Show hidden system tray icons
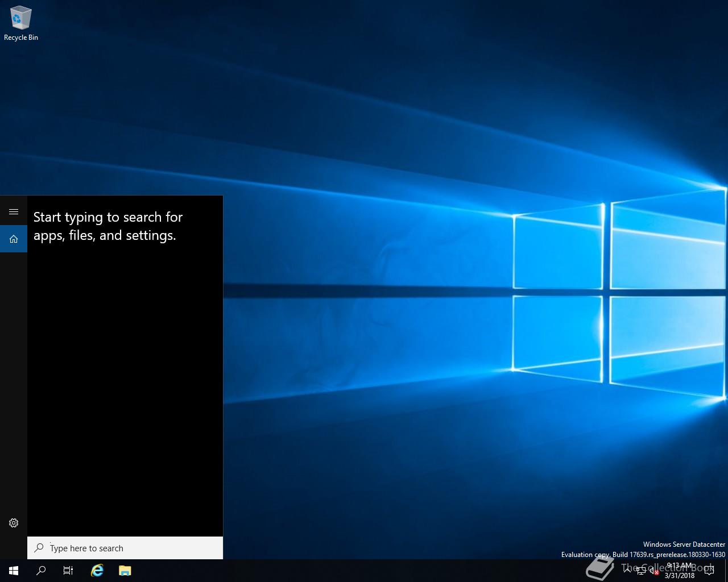Viewport: 728px width, 582px height. [x=627, y=571]
